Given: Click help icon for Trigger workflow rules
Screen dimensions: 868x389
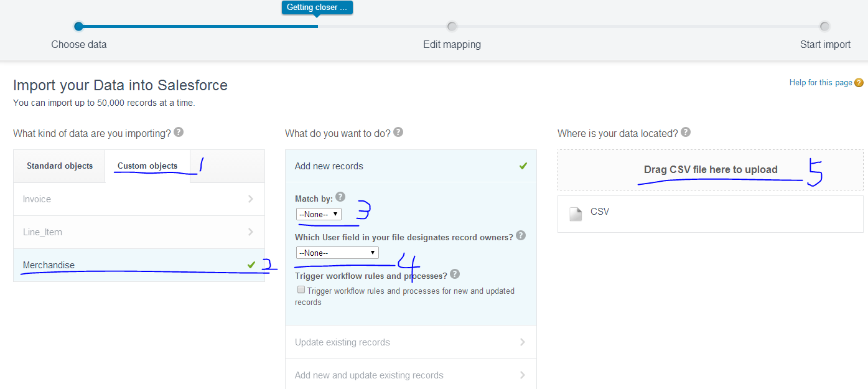Looking at the screenshot, I should (455, 274).
